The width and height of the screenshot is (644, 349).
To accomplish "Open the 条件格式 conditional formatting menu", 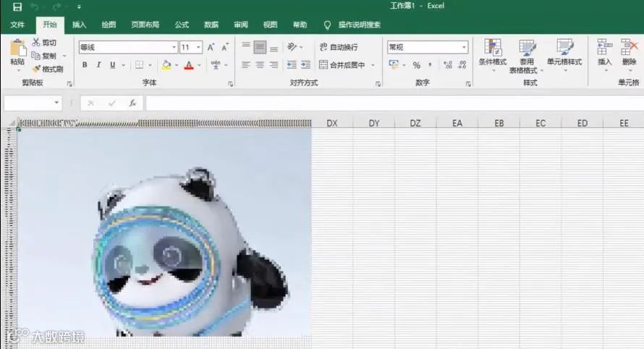I will (x=493, y=56).
